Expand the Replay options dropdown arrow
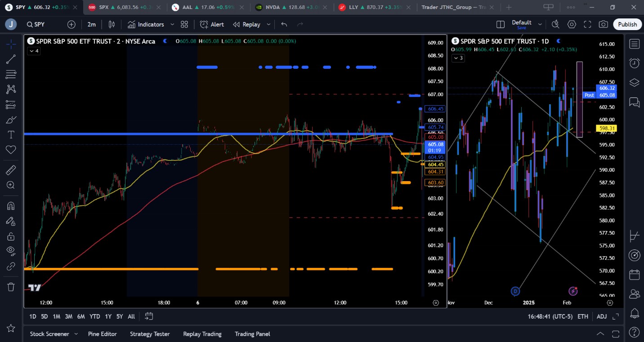The height and width of the screenshot is (342, 644). point(268,24)
